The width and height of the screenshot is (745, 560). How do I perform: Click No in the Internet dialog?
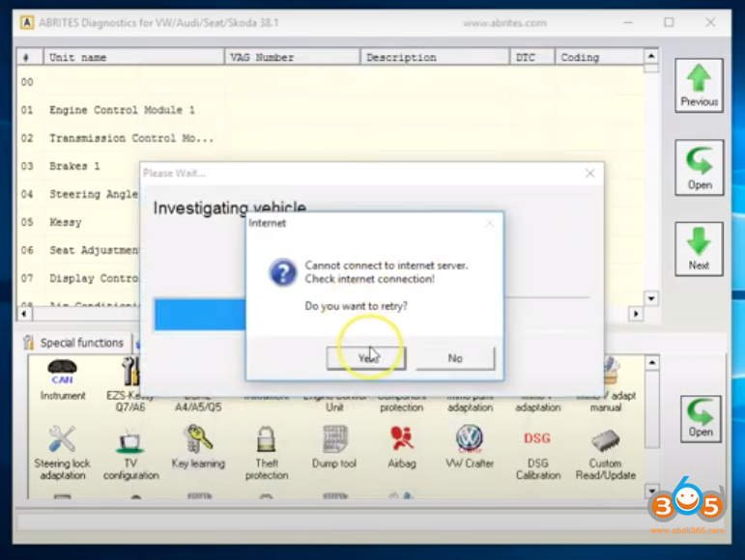click(x=455, y=358)
